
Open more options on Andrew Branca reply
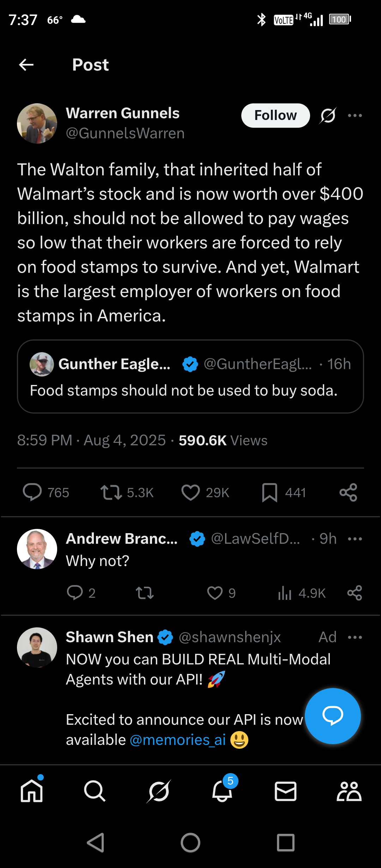(355, 539)
